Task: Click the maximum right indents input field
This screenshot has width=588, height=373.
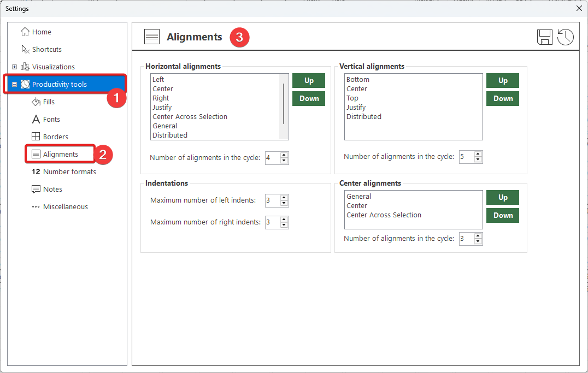Action: click(x=272, y=222)
